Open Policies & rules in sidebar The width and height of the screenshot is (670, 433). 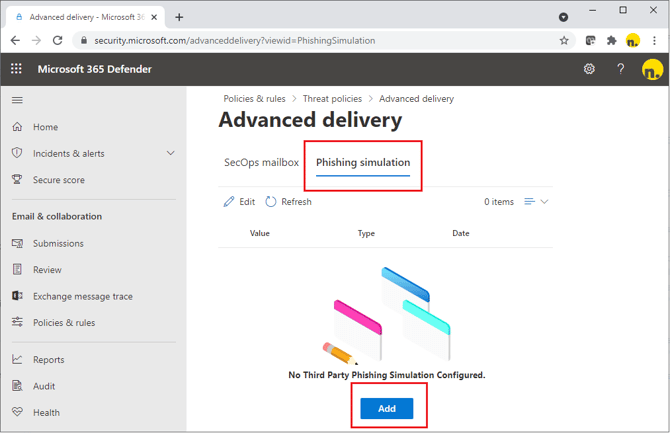[64, 323]
